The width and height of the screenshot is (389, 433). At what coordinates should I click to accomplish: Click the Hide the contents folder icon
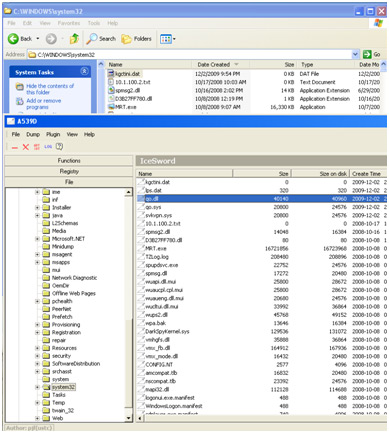pos(20,87)
